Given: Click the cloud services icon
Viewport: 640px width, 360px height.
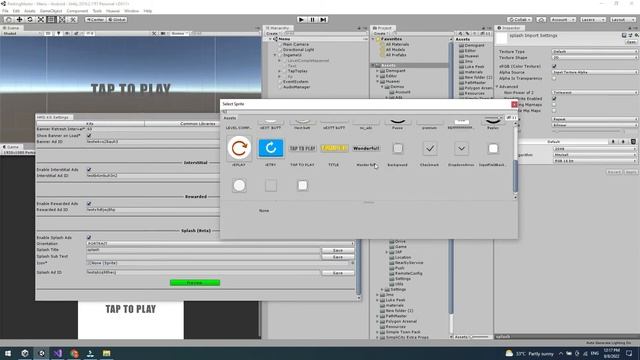Looking at the screenshot, I should pyautogui.click(x=541, y=20).
